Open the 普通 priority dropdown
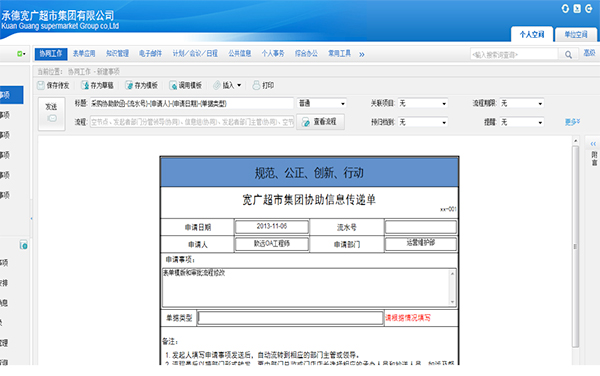This screenshot has width=600, height=376. pos(322,103)
